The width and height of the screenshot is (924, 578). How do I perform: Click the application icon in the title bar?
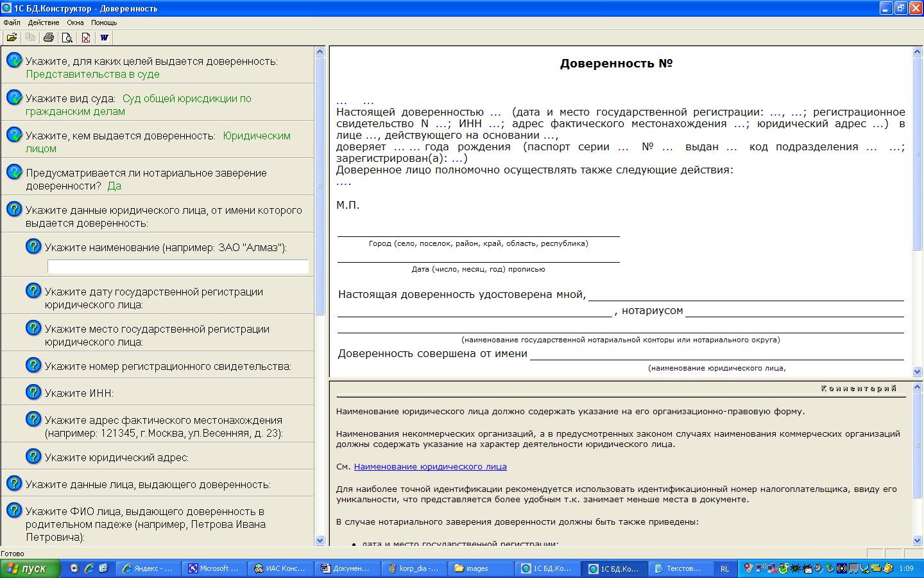click(6, 8)
